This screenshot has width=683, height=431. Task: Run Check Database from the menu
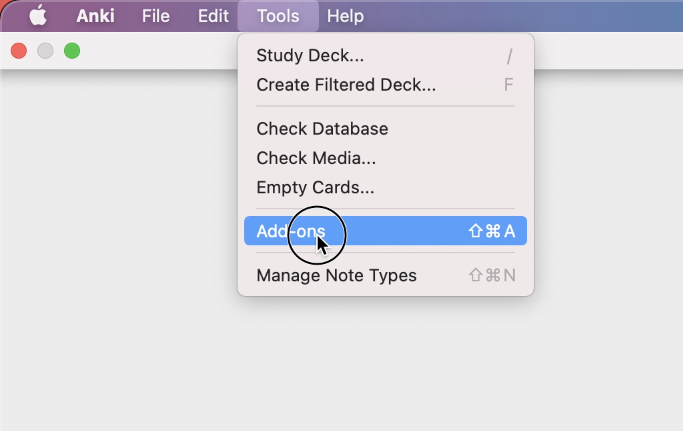(385, 129)
